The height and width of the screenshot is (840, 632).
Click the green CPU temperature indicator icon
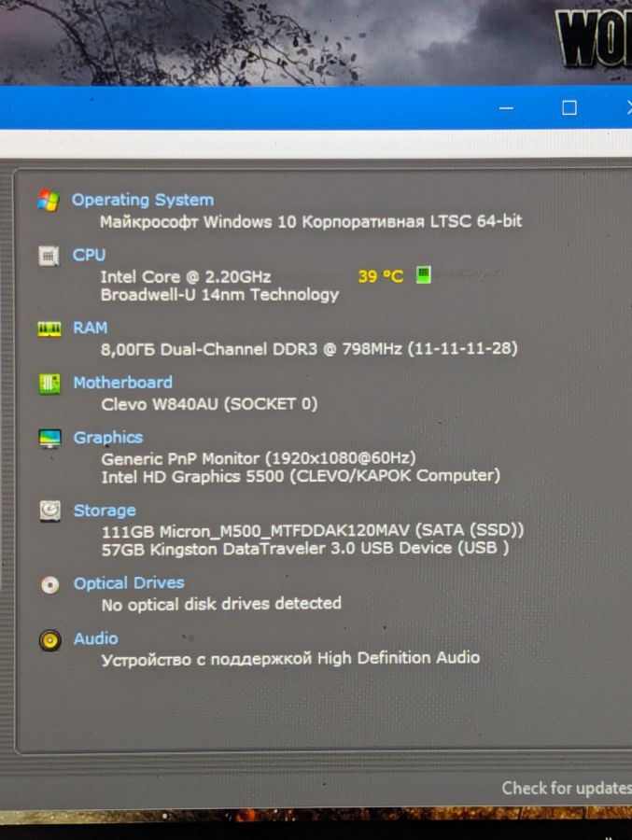click(424, 274)
